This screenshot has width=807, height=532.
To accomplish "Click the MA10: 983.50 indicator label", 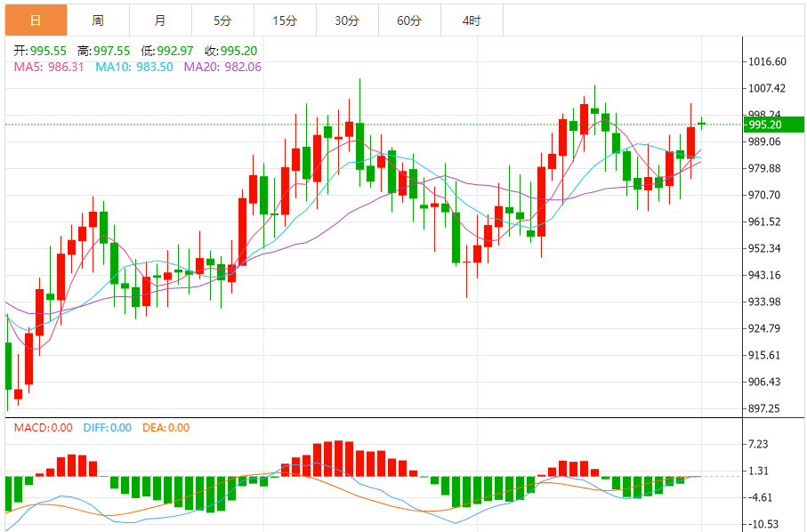I will [x=134, y=67].
